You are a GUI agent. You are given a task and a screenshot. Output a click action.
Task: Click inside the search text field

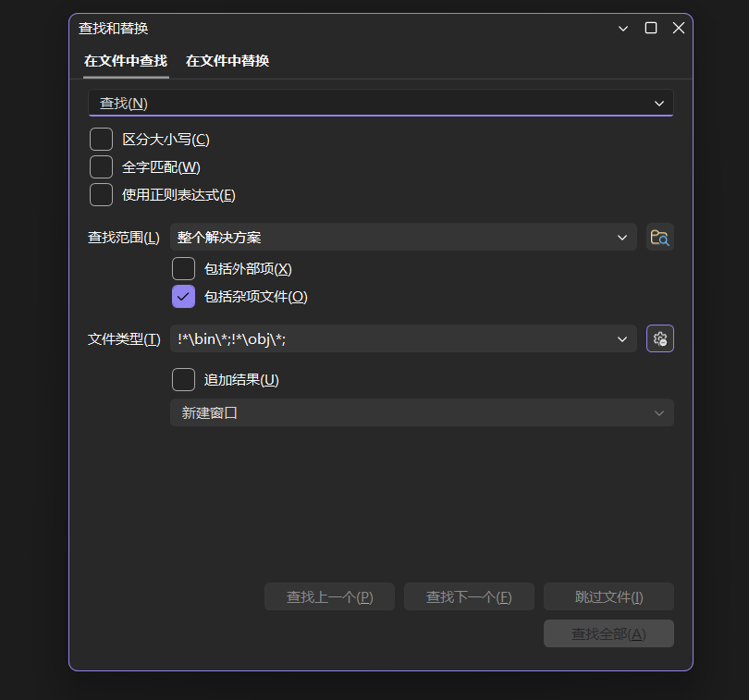point(370,103)
